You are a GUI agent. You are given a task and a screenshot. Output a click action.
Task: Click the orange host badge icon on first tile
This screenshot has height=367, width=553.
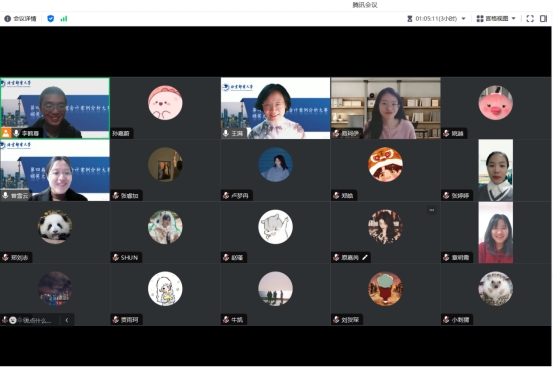(6, 133)
